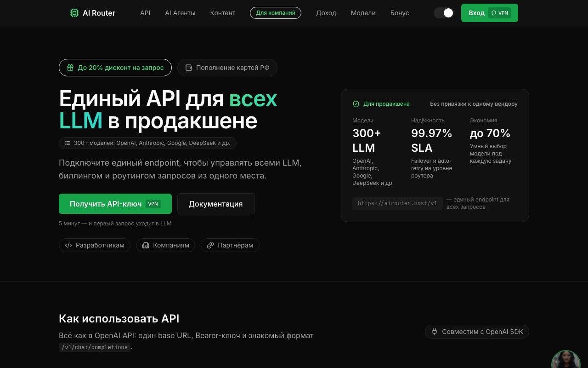Click the Получить API-ключ button
Viewport: 588px width, 368px height.
pyautogui.click(x=115, y=204)
